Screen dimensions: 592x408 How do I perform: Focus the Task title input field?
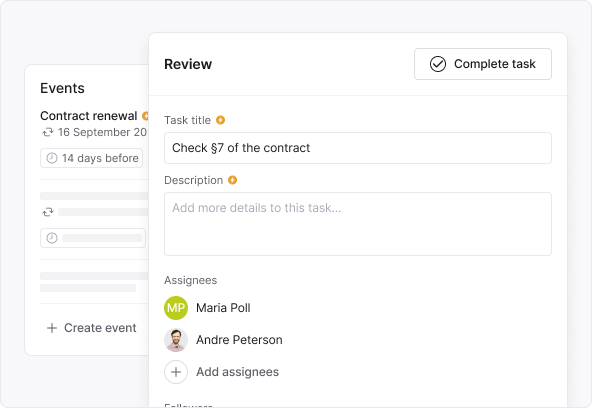(358, 148)
